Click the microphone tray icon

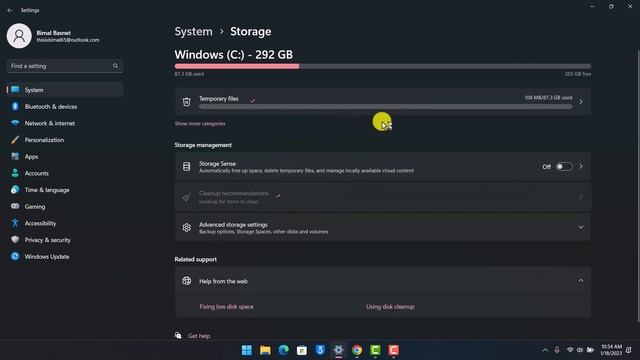click(x=557, y=350)
